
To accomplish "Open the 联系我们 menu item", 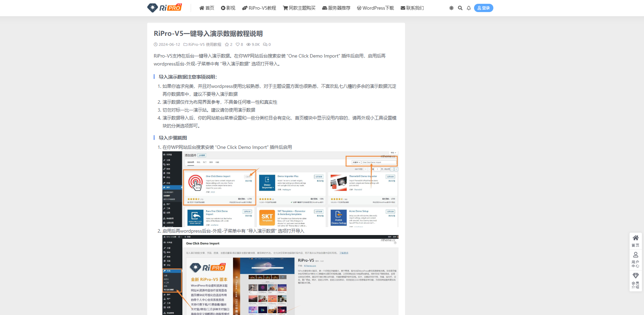I will [412, 8].
